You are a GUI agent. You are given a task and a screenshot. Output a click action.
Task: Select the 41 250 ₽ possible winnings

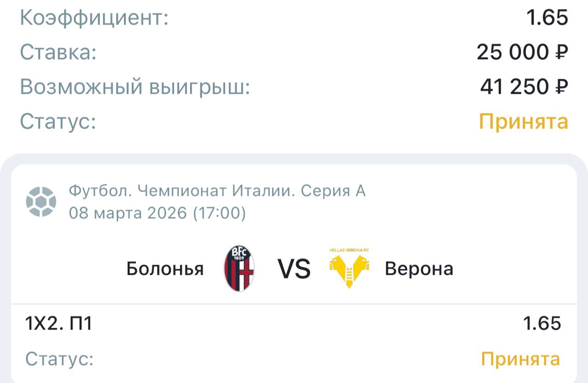point(524,87)
